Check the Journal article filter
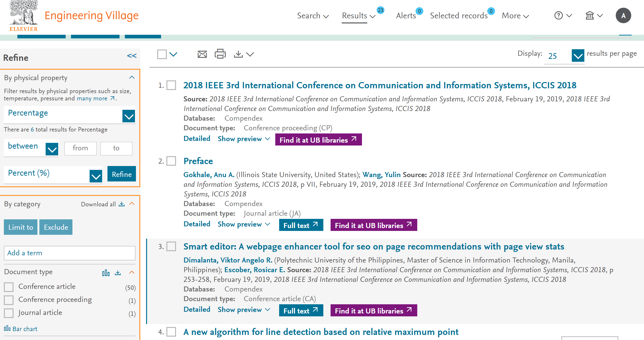The width and height of the screenshot is (644, 340). (x=9, y=313)
